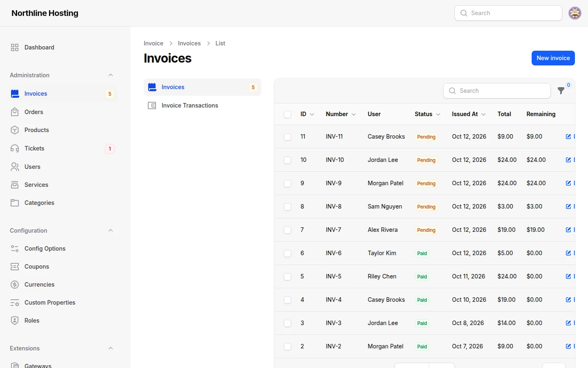
Task: Click the Users people icon
Action: click(15, 167)
